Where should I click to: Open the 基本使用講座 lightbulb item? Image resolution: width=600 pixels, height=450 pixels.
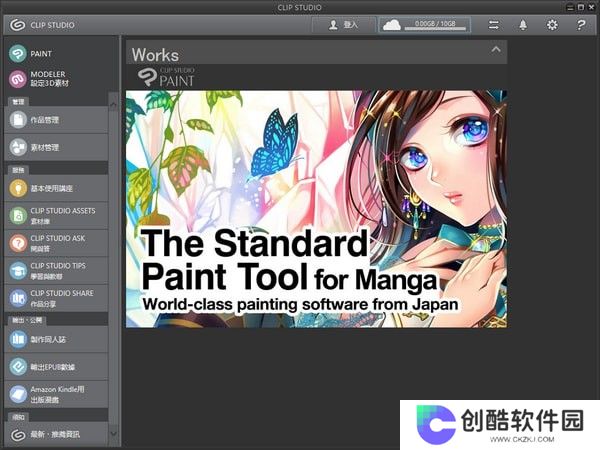point(56,188)
